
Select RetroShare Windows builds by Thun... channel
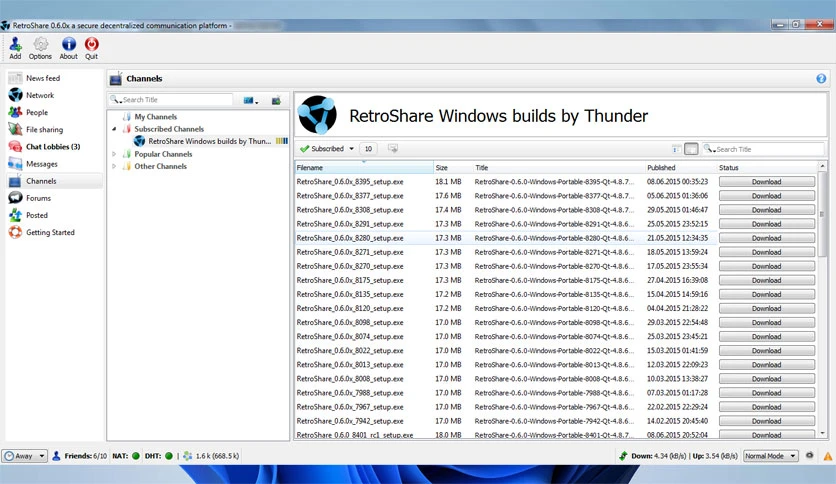(x=210, y=141)
